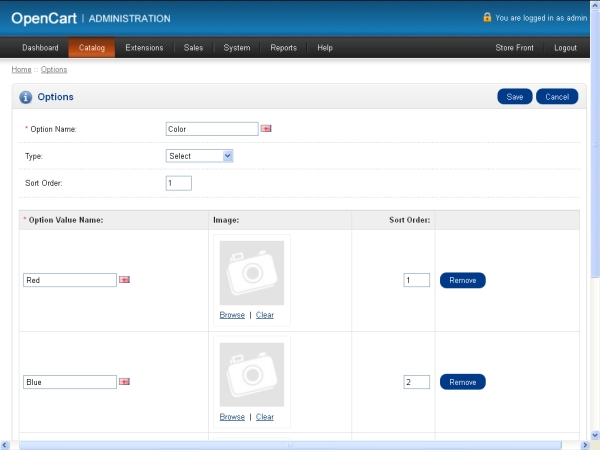Remove the Blue option value

tap(462, 382)
